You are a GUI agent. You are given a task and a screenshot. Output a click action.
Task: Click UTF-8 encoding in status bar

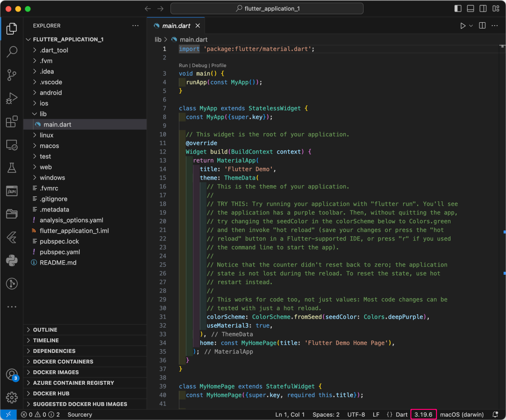click(x=356, y=415)
